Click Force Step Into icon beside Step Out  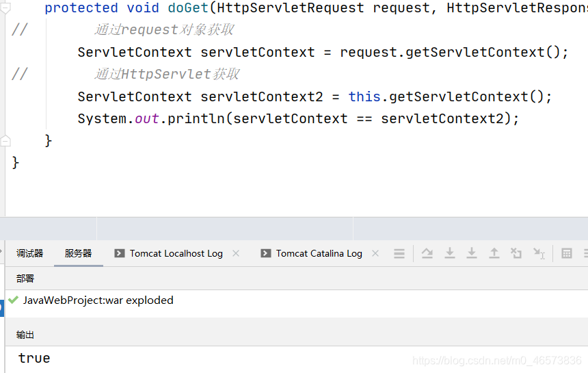tap(471, 253)
